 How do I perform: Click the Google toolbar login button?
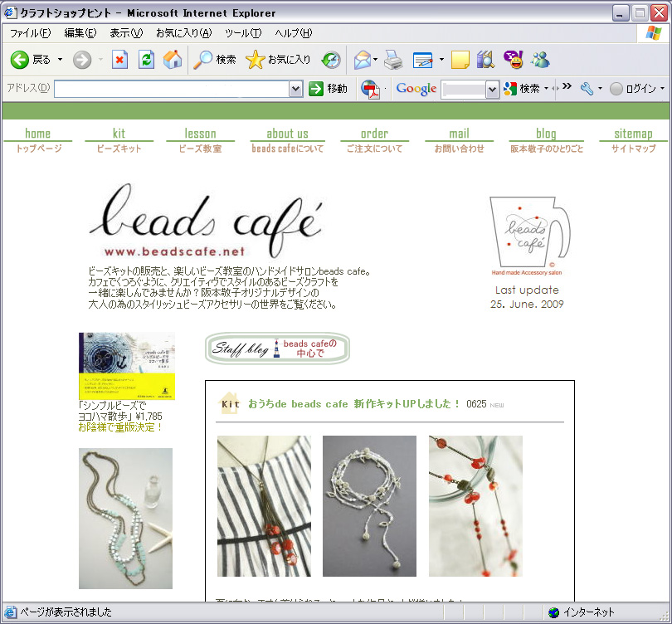point(633,89)
